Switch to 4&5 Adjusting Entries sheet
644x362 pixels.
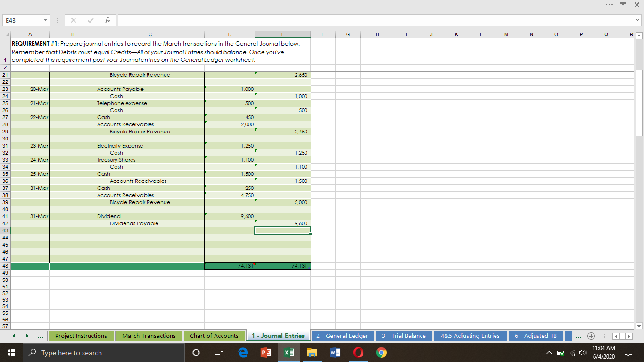click(x=470, y=336)
